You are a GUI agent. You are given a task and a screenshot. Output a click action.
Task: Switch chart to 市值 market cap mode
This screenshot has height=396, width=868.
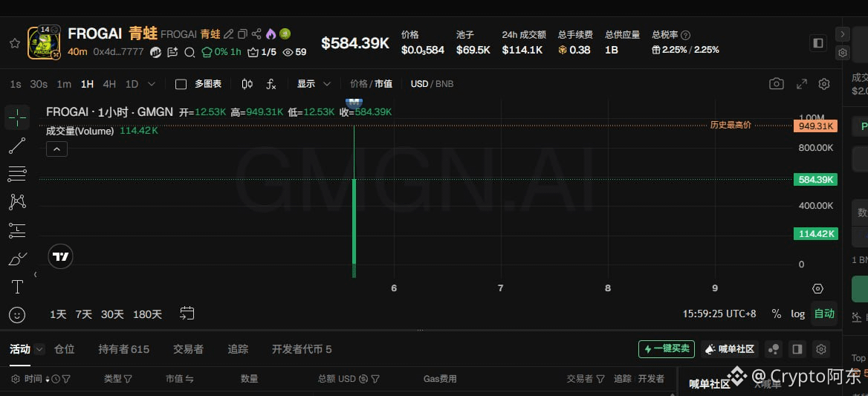coord(383,84)
